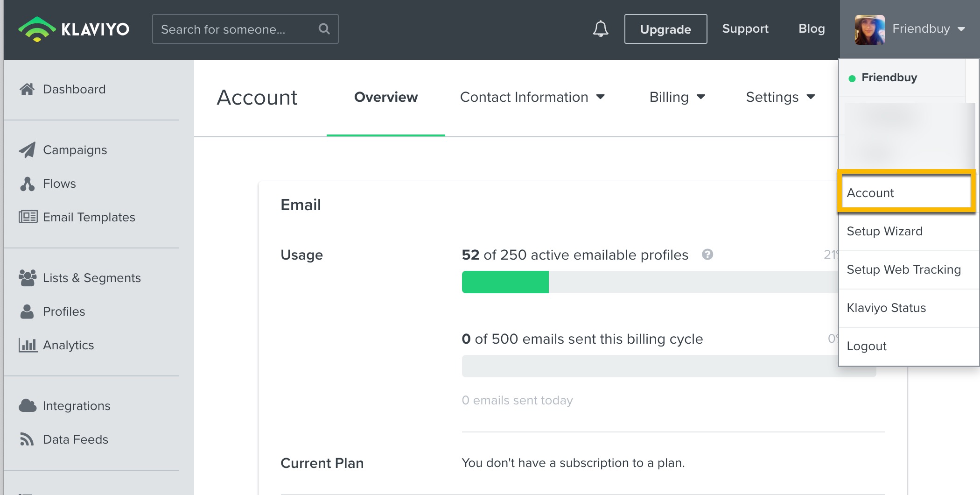Click the Dashboard home icon
980x495 pixels.
pyautogui.click(x=27, y=89)
